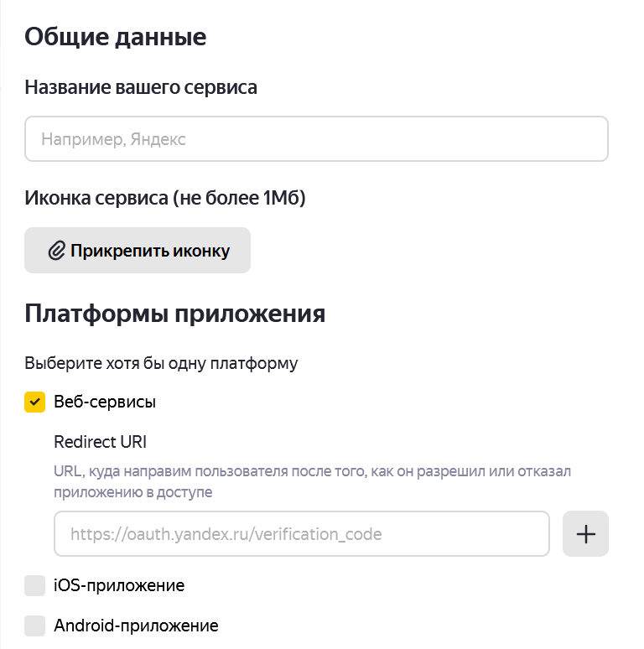Click the Redirect URI description paragraph
The width and height of the screenshot is (644, 649).
312,482
